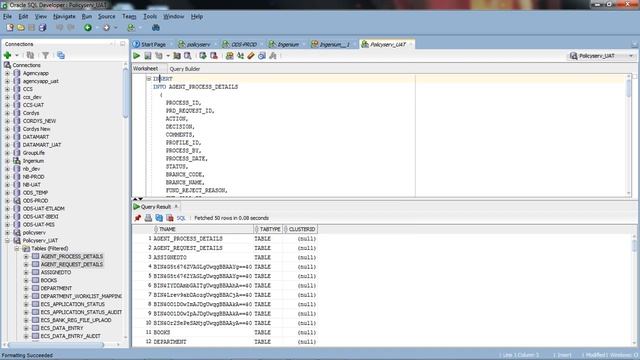Run statement with green play icon
This screenshot has height=360, width=640.
tap(137, 56)
